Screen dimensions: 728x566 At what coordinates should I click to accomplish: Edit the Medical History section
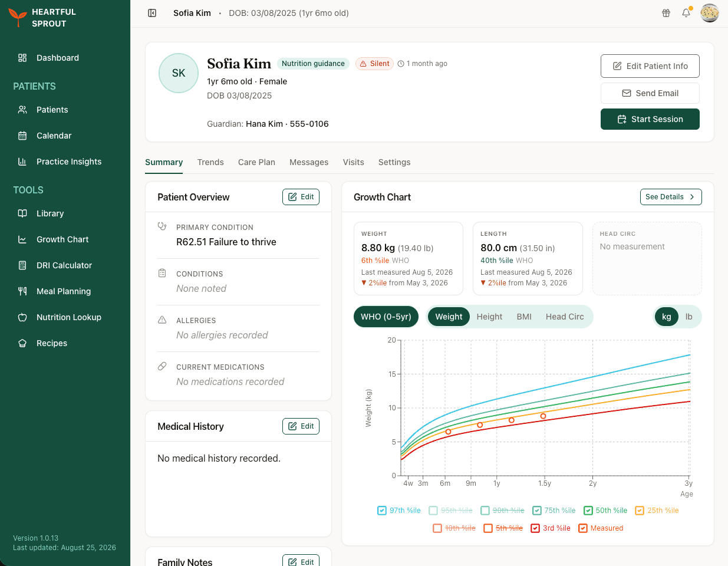[x=301, y=426]
